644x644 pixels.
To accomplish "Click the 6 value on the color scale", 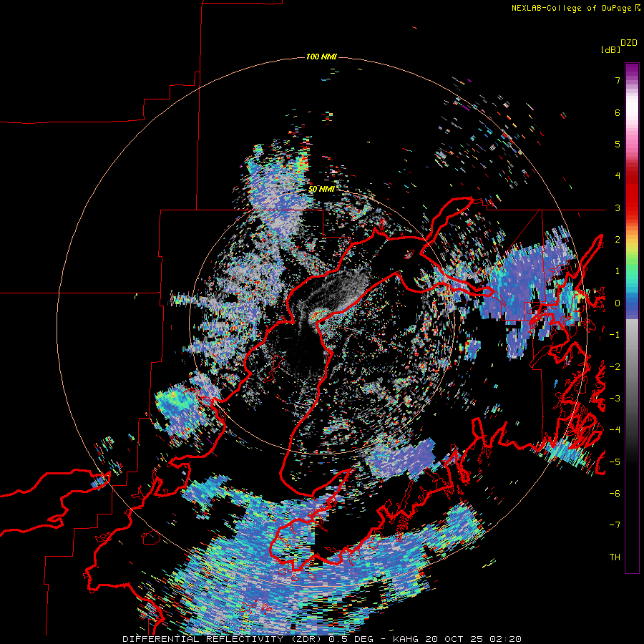I will click(x=618, y=112).
